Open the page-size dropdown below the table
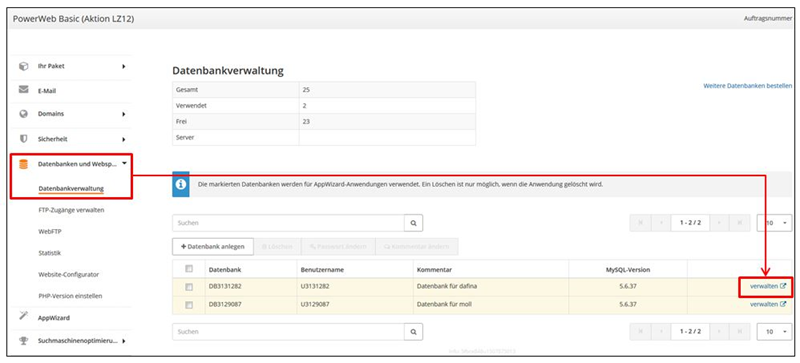Viewport: 800px width, 363px height. 774,331
